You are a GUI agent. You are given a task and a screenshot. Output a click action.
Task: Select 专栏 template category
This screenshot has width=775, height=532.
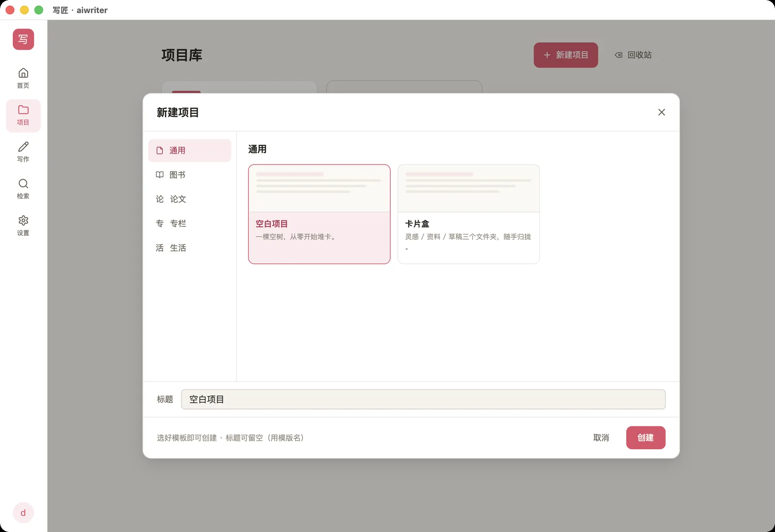click(190, 223)
